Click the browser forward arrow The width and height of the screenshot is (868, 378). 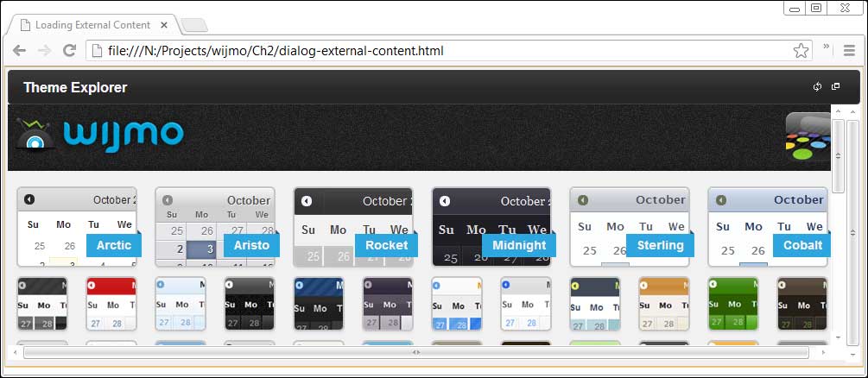[44, 51]
